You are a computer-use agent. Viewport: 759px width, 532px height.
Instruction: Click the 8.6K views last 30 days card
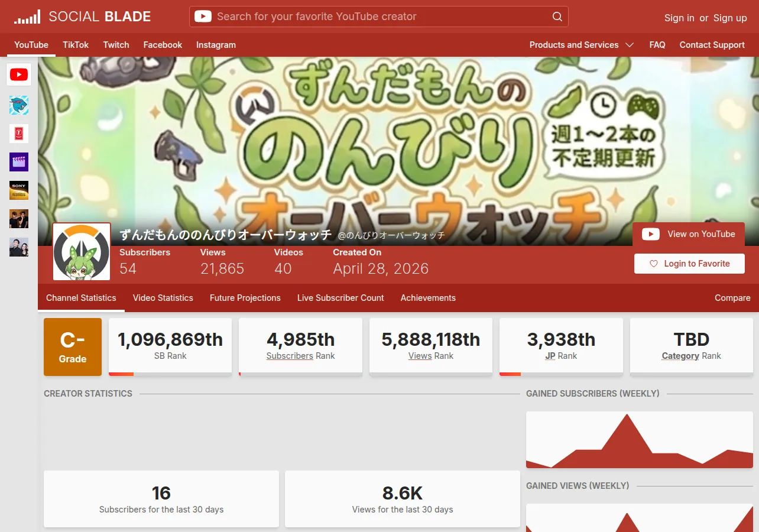click(x=403, y=499)
